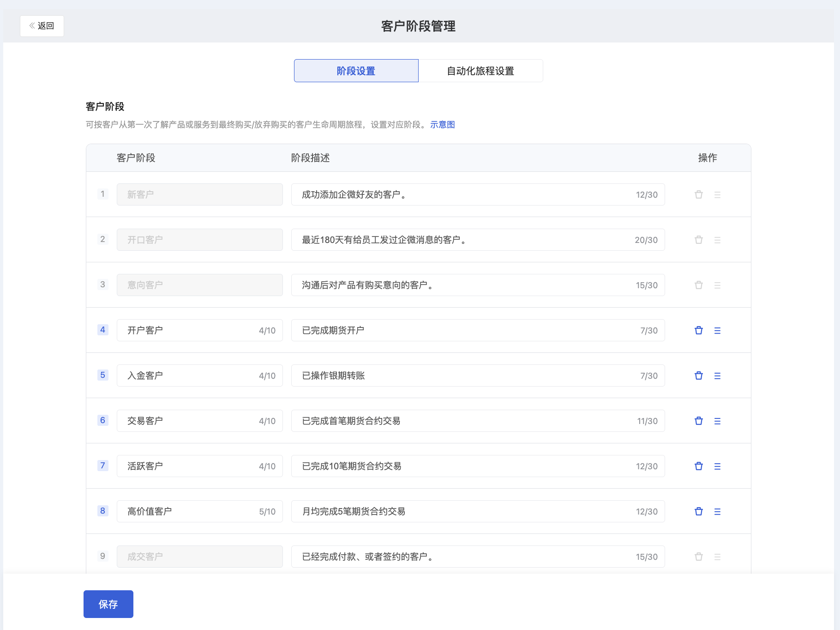Click the 操作 column header
The image size is (840, 630).
[x=708, y=158]
